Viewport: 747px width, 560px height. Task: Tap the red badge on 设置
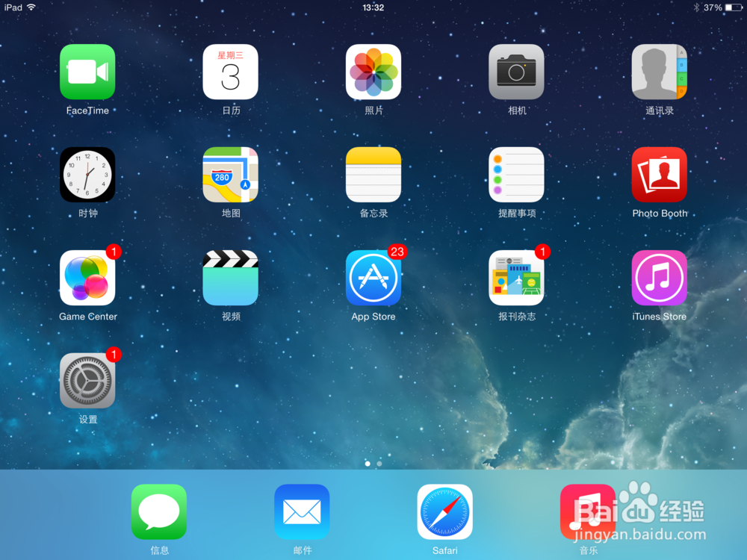coord(114,354)
